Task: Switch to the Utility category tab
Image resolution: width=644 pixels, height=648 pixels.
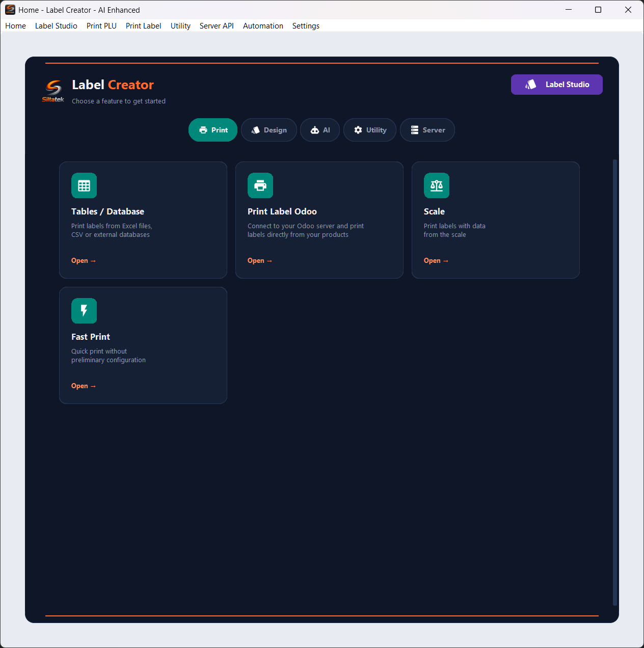Action: pos(370,130)
